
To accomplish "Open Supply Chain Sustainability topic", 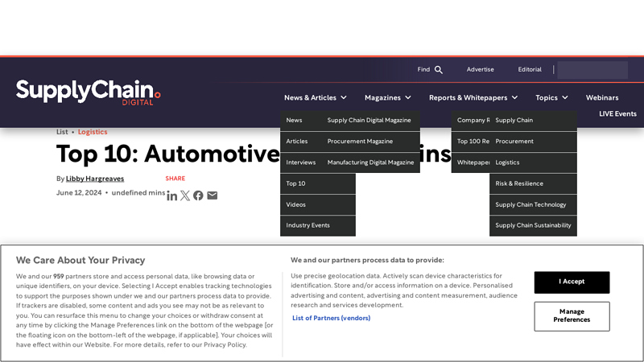I will tap(533, 225).
